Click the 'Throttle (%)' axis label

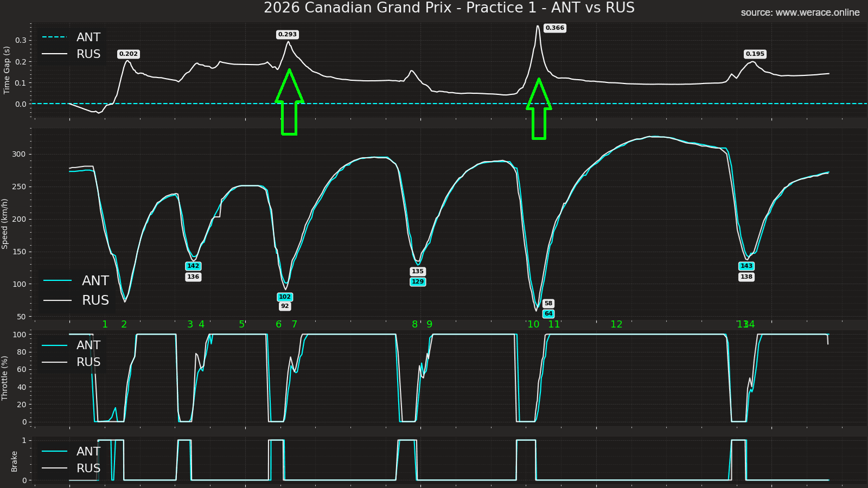5,378
